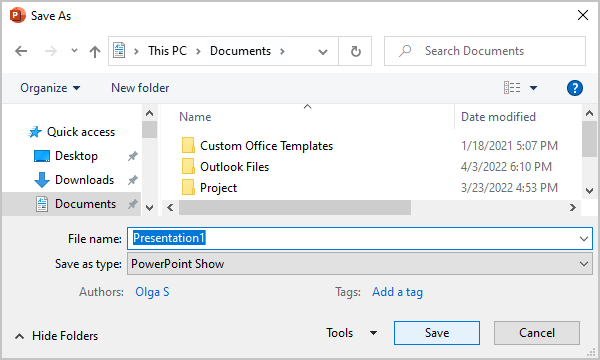Screen dimensions: 600x360
Task: Open the Organize menu
Action: (50, 88)
